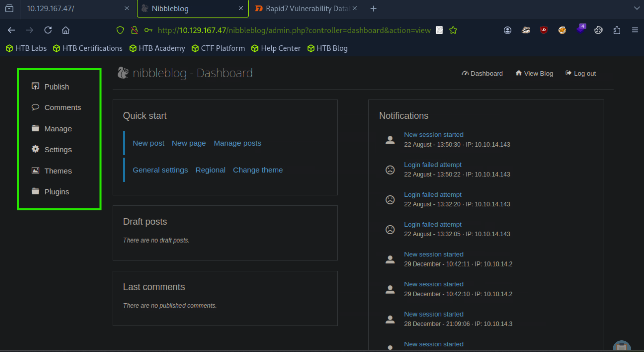Click the Publish icon in the sidebar
This screenshot has height=352, width=644.
coord(35,86)
